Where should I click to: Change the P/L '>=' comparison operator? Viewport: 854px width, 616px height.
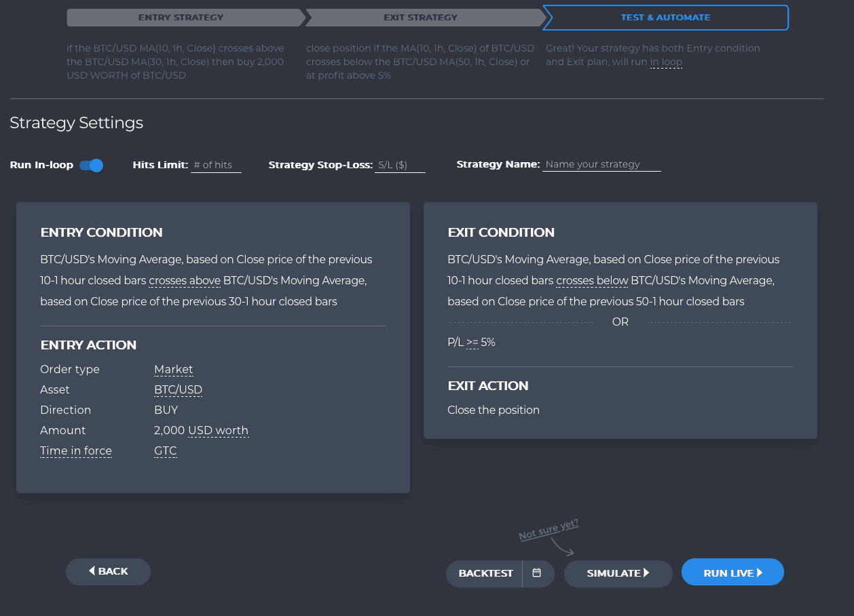point(472,343)
